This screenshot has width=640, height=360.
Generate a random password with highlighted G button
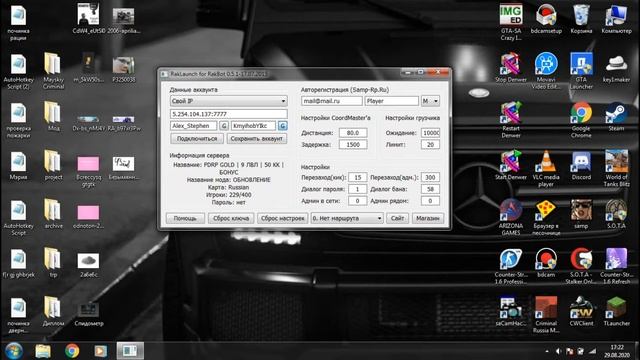click(282, 126)
